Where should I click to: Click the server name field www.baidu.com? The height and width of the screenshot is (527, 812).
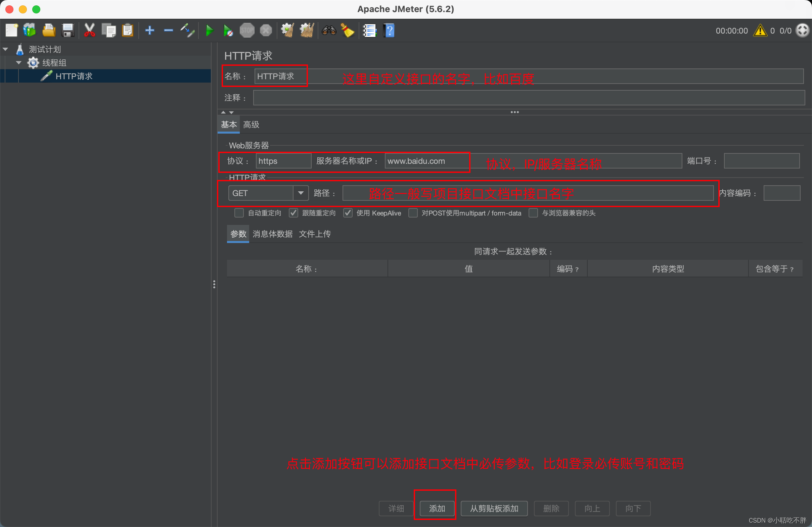click(533, 161)
